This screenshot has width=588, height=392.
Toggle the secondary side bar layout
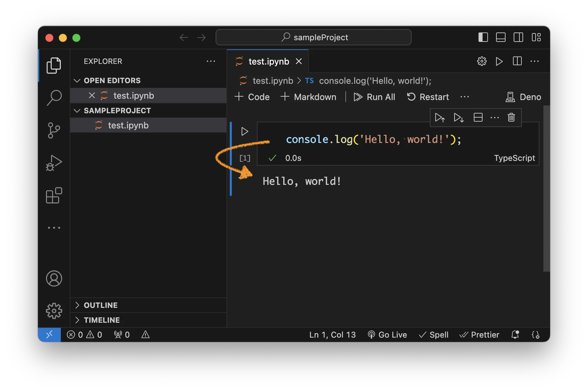click(x=518, y=37)
